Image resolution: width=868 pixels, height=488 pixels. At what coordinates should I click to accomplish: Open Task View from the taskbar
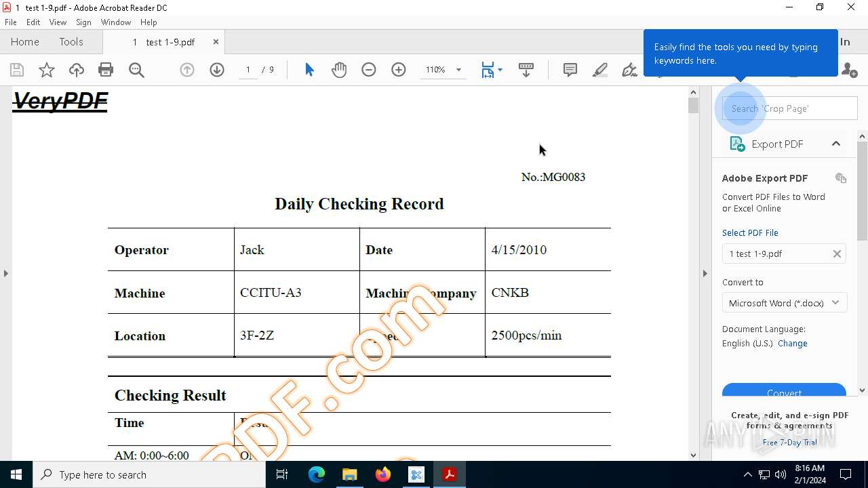282,474
